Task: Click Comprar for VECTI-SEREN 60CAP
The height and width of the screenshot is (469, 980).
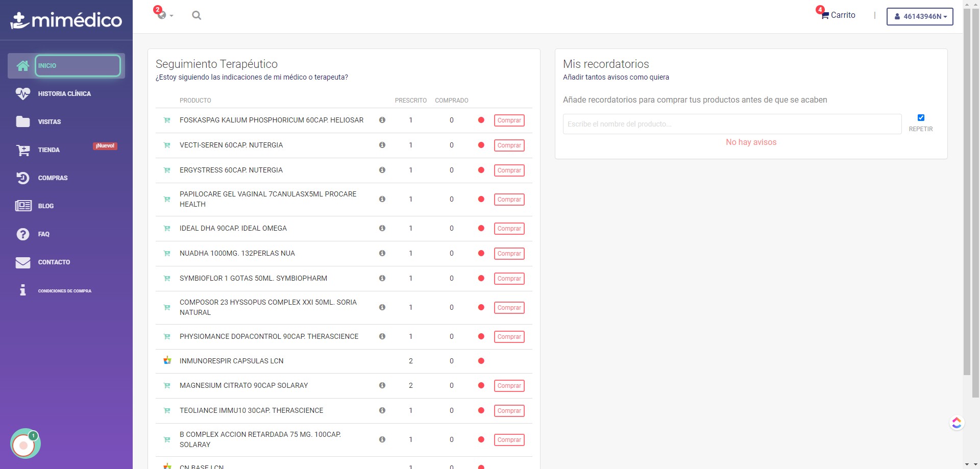Action: tap(509, 145)
